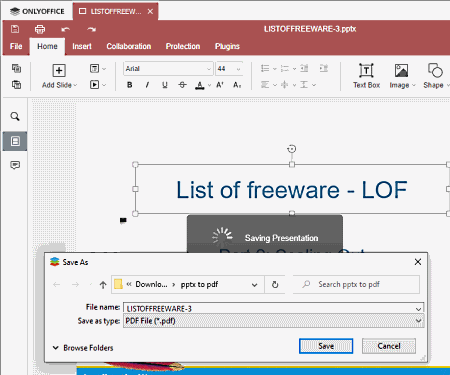Open the Comments panel in left sidebar

(x=15, y=165)
